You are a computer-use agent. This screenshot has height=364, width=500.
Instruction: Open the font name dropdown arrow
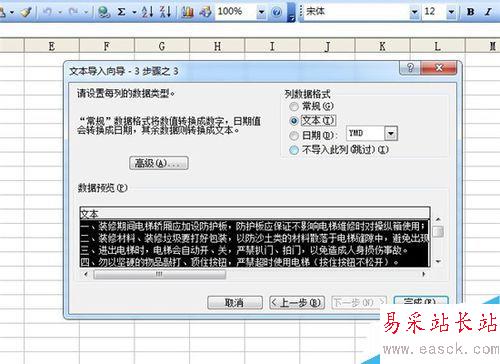coord(414,13)
